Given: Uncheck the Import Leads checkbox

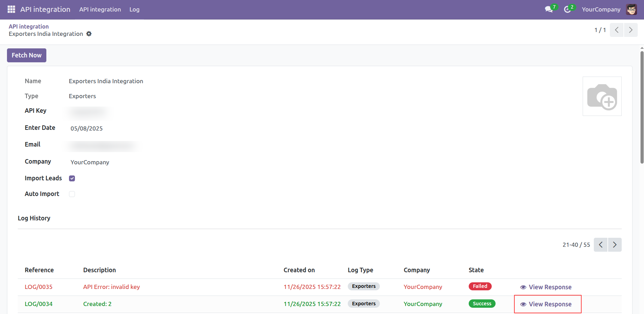Looking at the screenshot, I should click(x=72, y=178).
